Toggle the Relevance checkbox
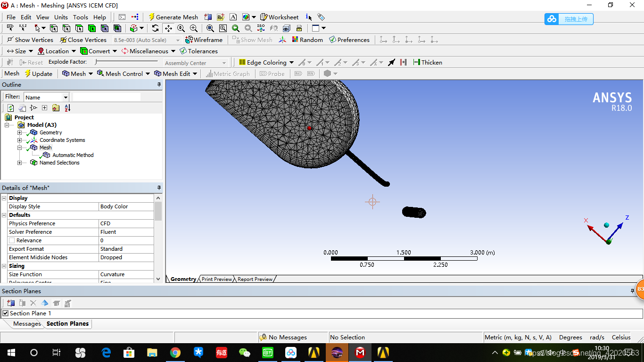 pos(12,240)
